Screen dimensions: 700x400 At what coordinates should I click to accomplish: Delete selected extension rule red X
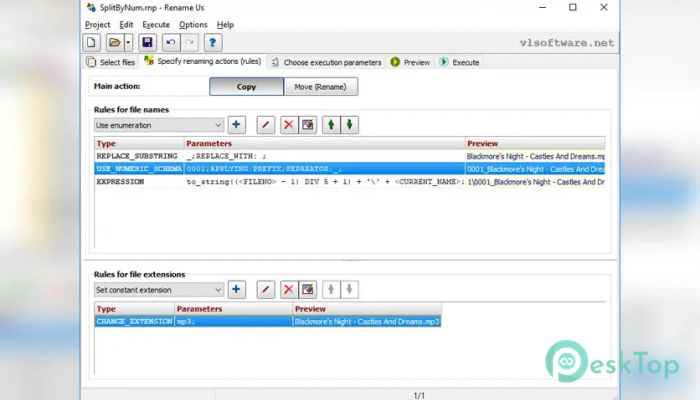(x=289, y=290)
